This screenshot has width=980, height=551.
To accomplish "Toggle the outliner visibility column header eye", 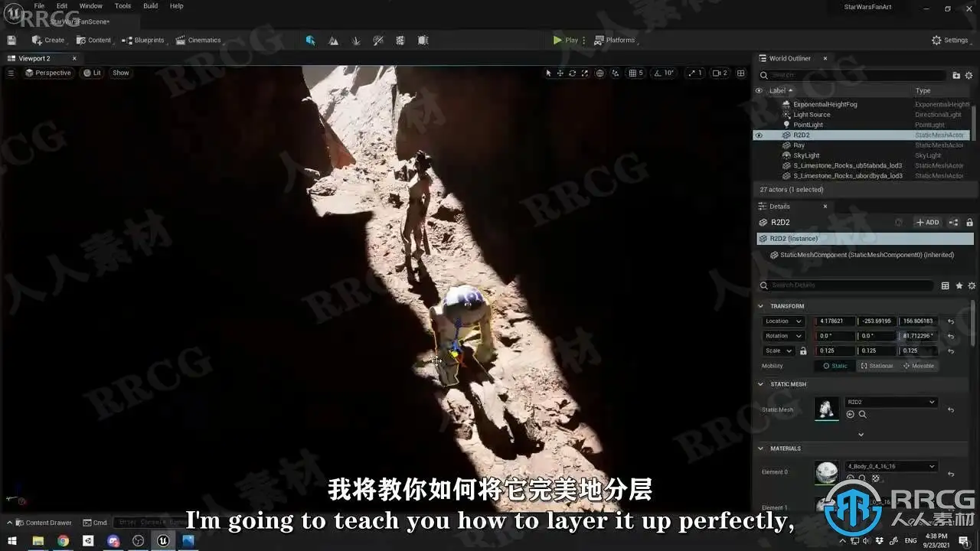I will pyautogui.click(x=759, y=90).
